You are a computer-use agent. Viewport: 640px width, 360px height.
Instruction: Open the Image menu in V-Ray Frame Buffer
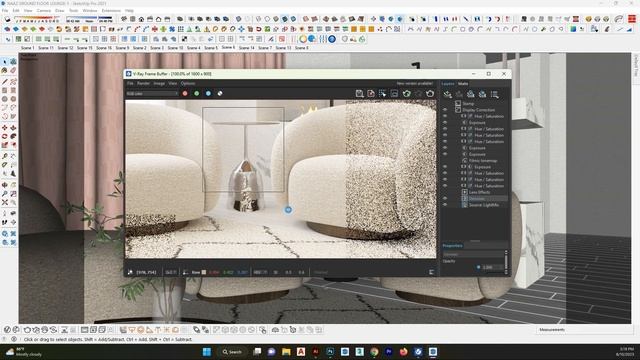[159, 83]
